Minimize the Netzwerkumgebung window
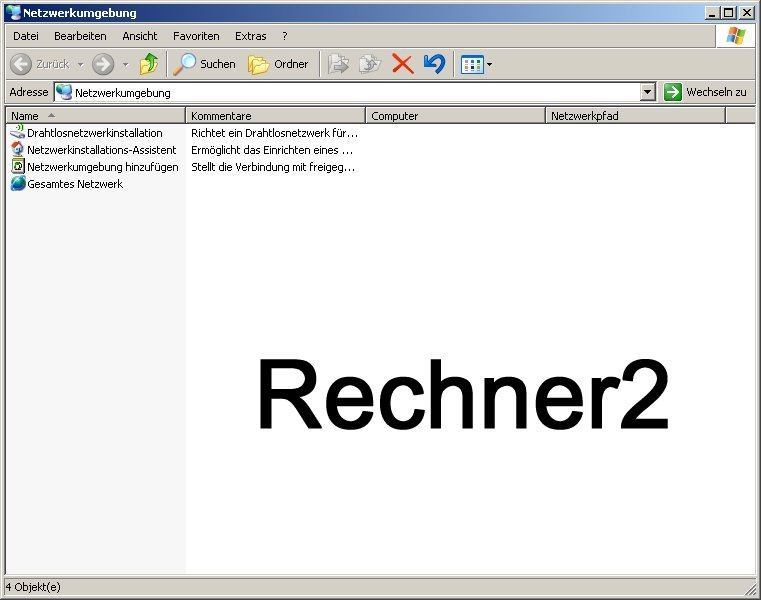Screen dimensions: 761x600 (x=711, y=13)
